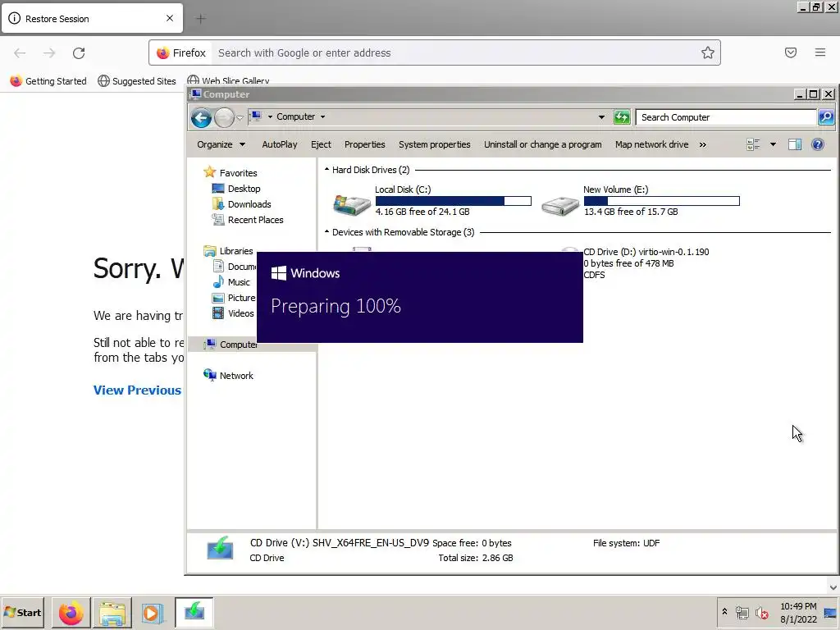840x630 pixels.
Task: Change the folder view icon
Action: pos(754,144)
